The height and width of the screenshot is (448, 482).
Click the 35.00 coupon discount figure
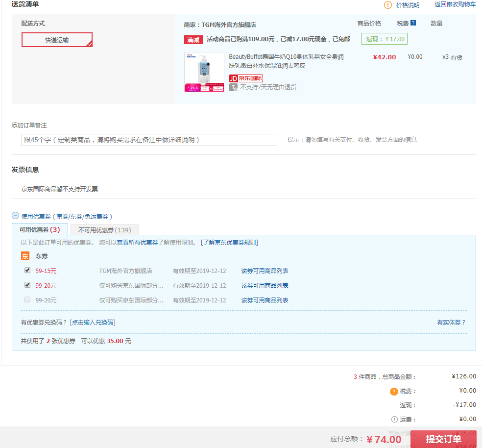coord(115,341)
